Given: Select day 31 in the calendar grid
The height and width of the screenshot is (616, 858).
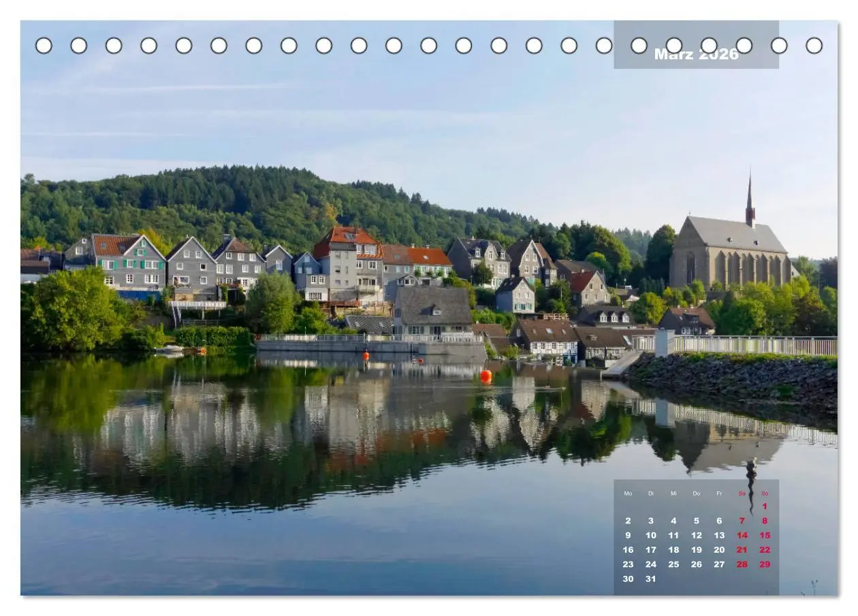Looking at the screenshot, I should tap(651, 579).
